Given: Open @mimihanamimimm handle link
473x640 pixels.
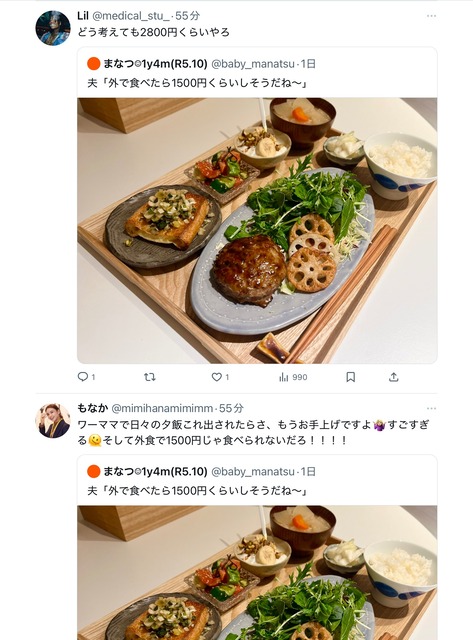Looking at the screenshot, I should 162,408.
